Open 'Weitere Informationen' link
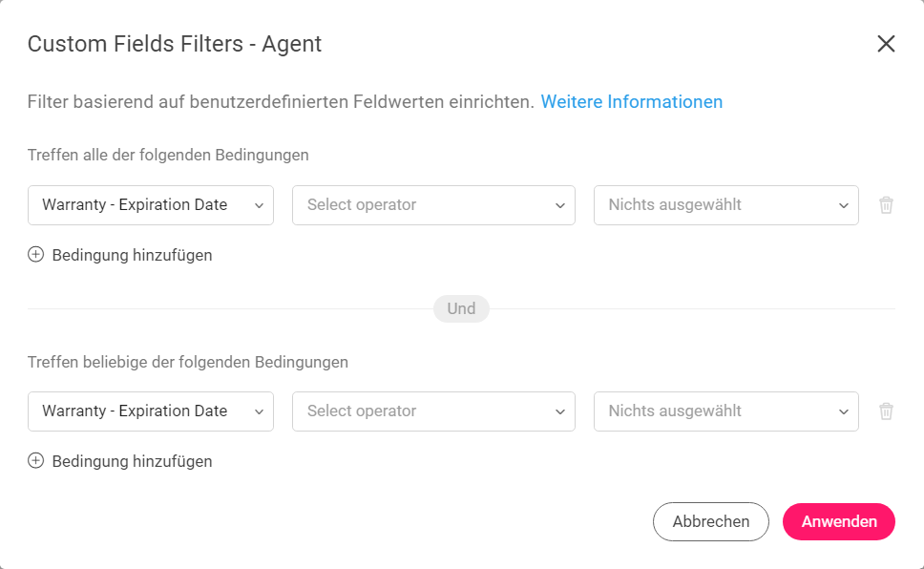 coord(632,101)
